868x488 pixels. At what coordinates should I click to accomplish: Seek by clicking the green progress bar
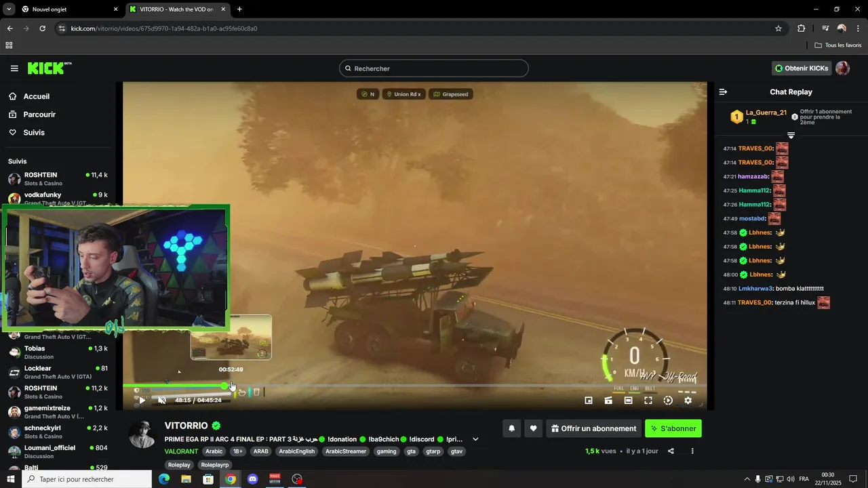coord(174,386)
